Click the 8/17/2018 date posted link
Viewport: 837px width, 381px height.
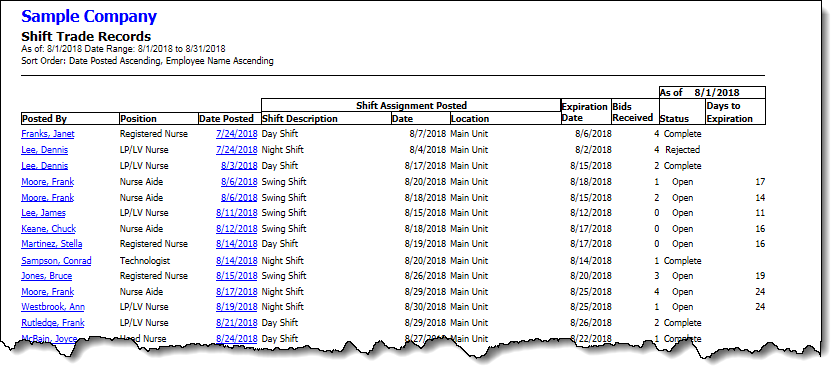pos(236,292)
